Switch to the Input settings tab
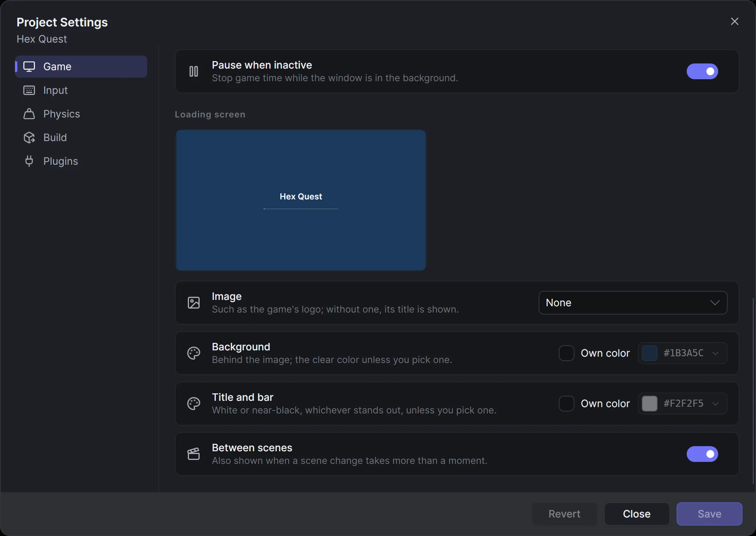Image resolution: width=756 pixels, height=536 pixels. 81,90
